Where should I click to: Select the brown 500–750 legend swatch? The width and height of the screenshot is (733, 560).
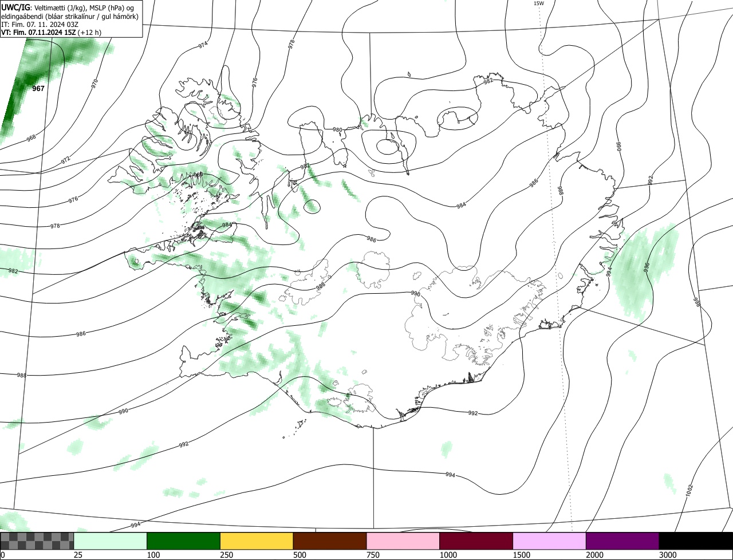point(330,541)
